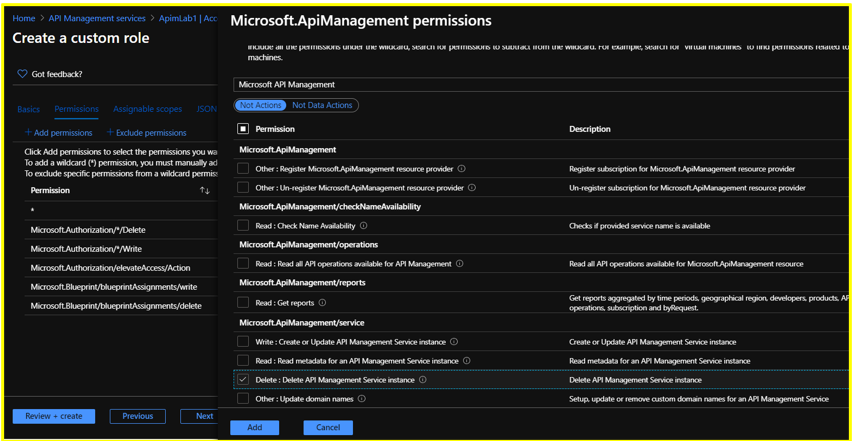This screenshot has height=444, width=853.
Task: Uncheck Delete API Management Service instance
Action: (x=243, y=380)
